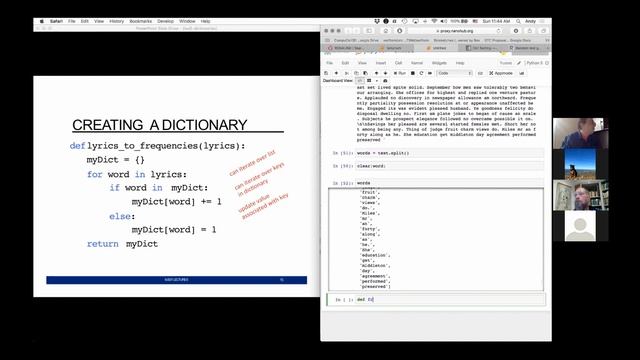Launch Appmode from Jupyter toolbar
This screenshot has width=640, height=360.
pyautogui.click(x=501, y=73)
